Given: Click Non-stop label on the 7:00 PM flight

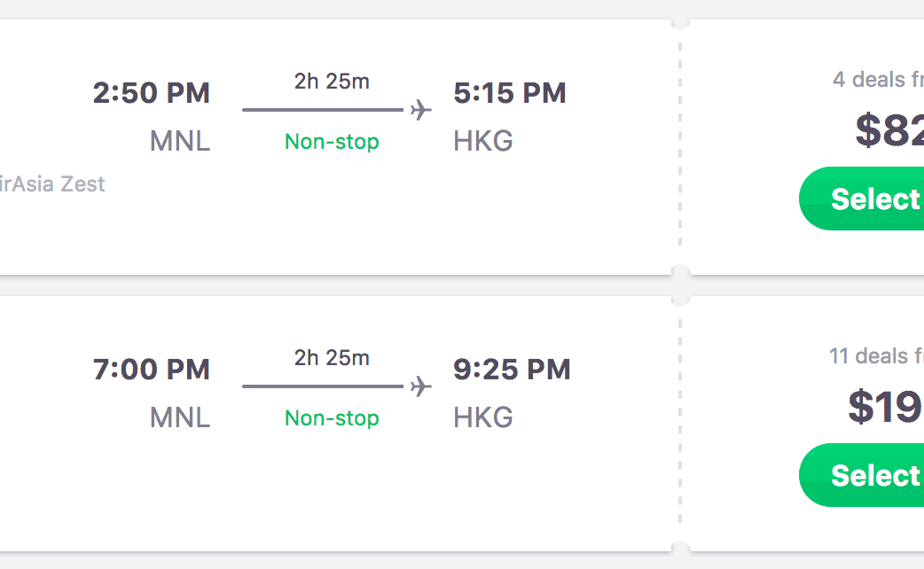Looking at the screenshot, I should [x=332, y=418].
